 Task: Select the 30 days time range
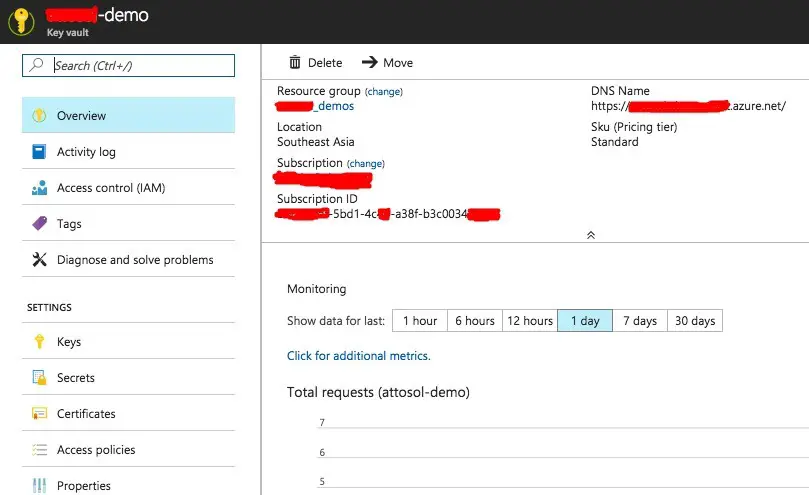click(695, 321)
